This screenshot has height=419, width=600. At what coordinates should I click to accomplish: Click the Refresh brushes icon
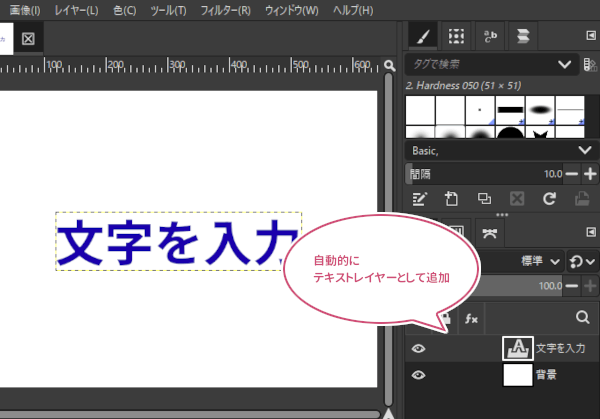(x=549, y=199)
